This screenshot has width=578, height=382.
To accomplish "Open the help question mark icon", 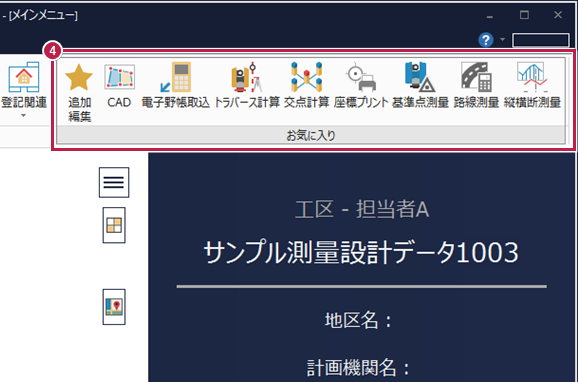I will pos(486,39).
